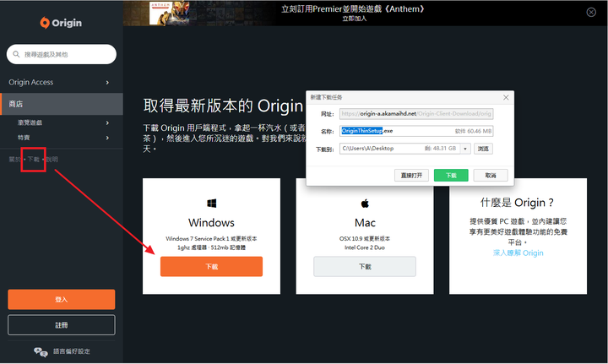This screenshot has width=608, height=364.
Task: Click the OSX 10.9 requirement text
Action: [x=365, y=239]
